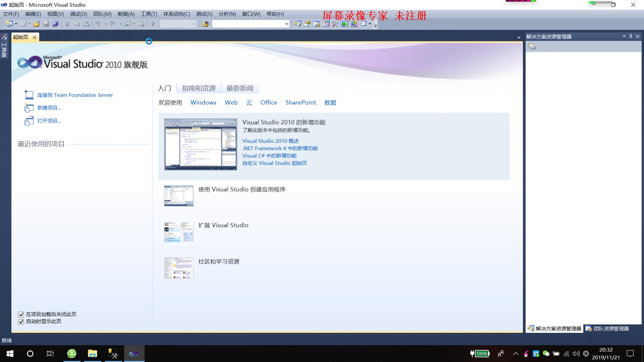Viewport: 644px width, 362px height.
Task: Toggle auto-hide pin on Solution Explorer panel
Action: 631,36
